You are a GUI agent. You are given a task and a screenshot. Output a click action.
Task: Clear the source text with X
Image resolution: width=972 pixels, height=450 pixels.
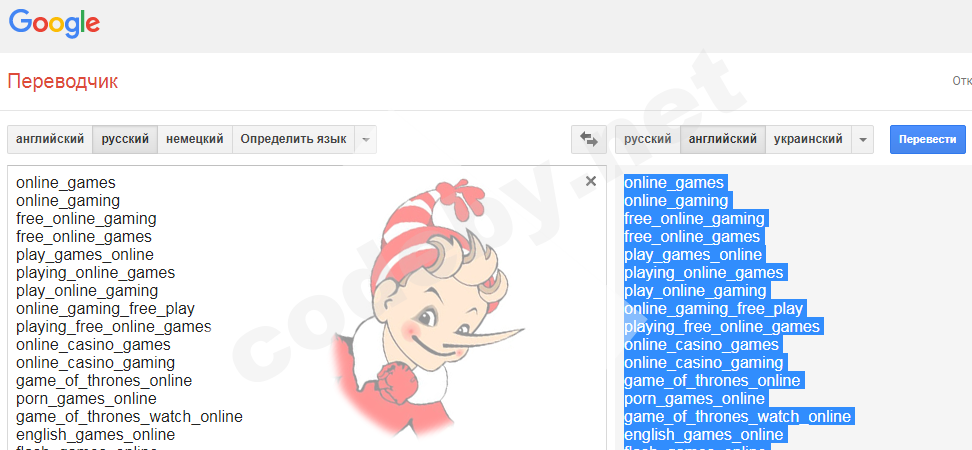[x=591, y=181]
